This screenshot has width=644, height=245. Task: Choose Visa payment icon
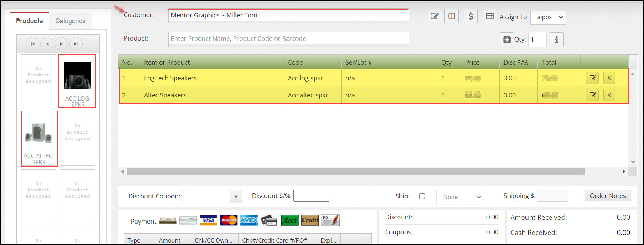208,220
